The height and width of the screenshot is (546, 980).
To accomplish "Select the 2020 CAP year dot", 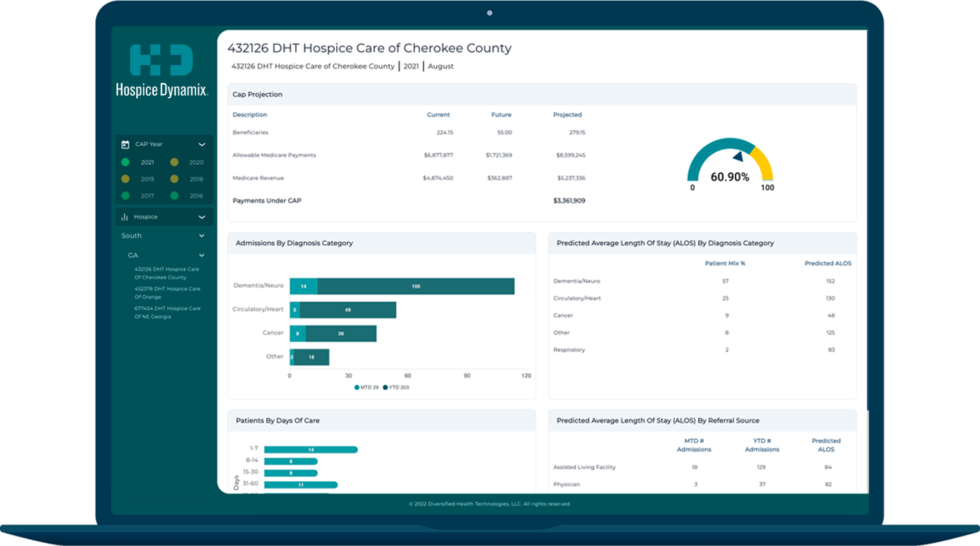I will pos(174,162).
